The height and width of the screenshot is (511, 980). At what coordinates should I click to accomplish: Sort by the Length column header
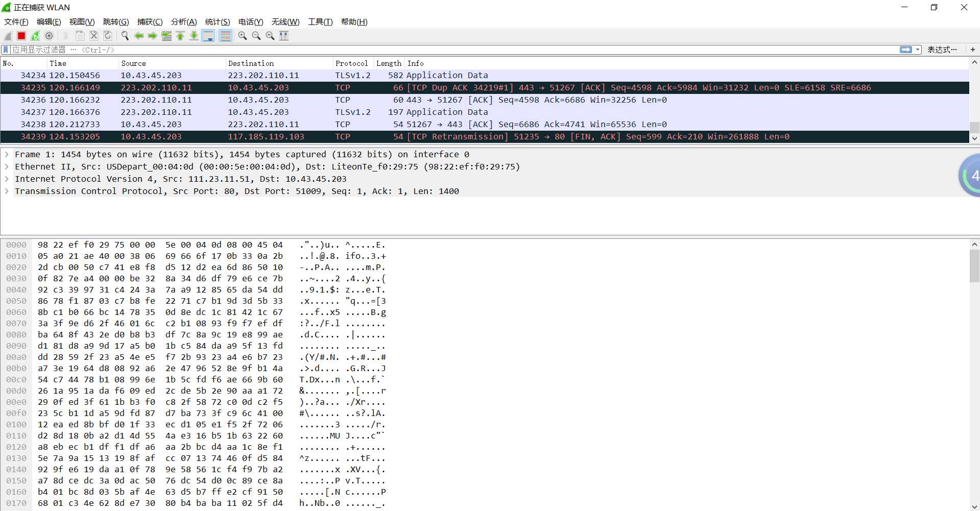389,63
